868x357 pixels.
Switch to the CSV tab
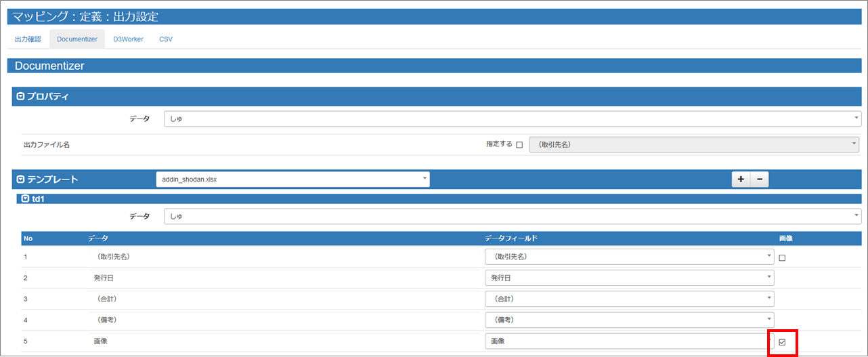click(x=166, y=39)
